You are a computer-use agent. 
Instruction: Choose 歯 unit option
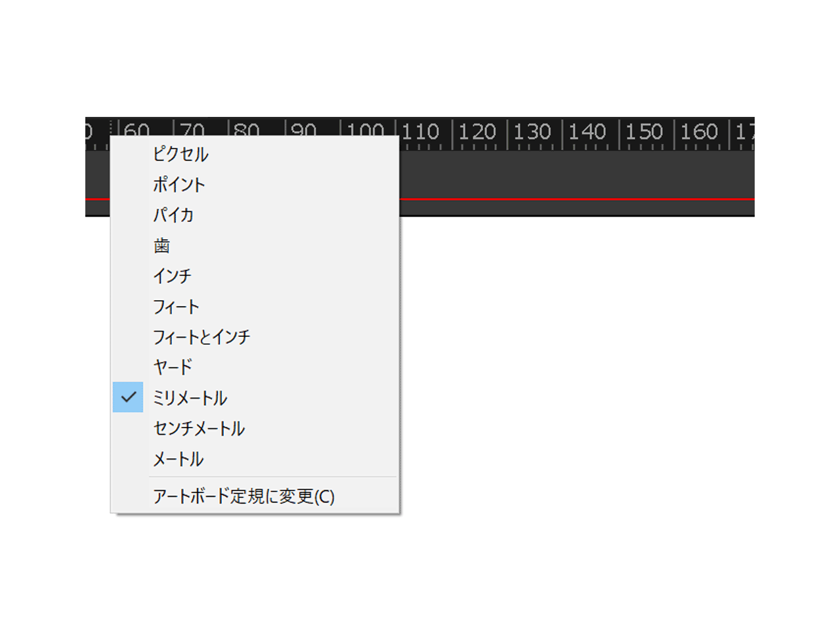(255, 246)
